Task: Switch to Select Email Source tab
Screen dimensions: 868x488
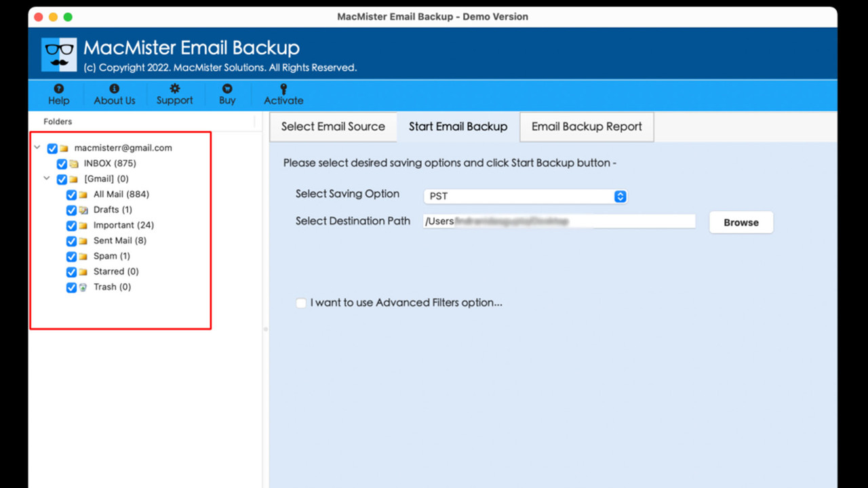Action: click(x=333, y=127)
